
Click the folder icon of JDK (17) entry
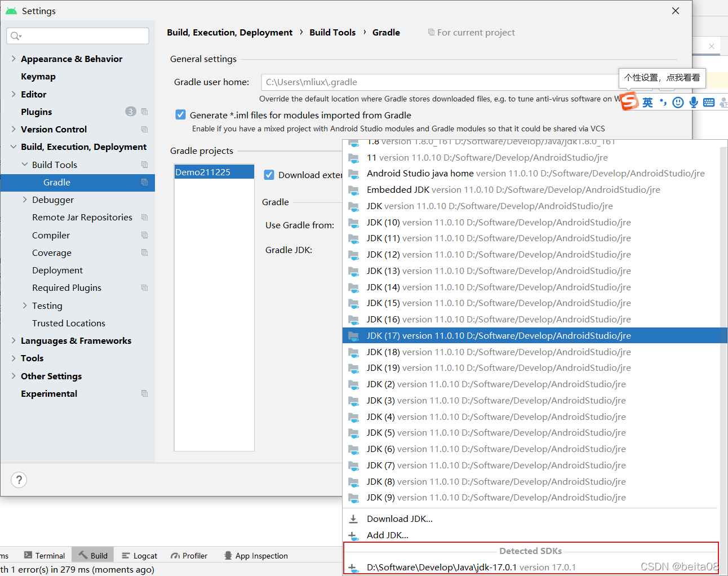354,336
